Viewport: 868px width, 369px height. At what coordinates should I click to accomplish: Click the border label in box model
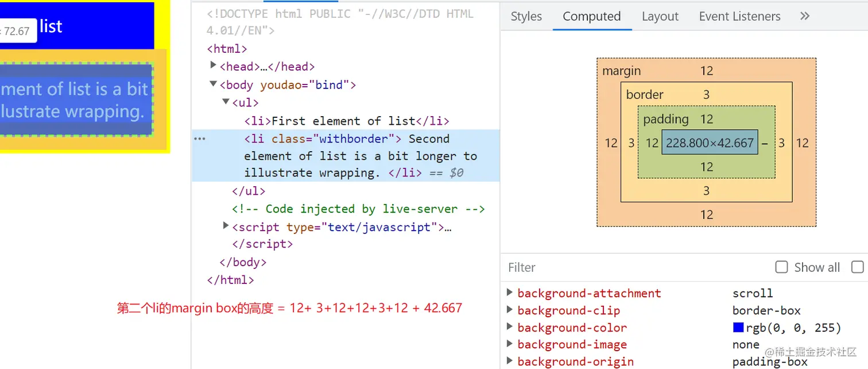(x=645, y=95)
